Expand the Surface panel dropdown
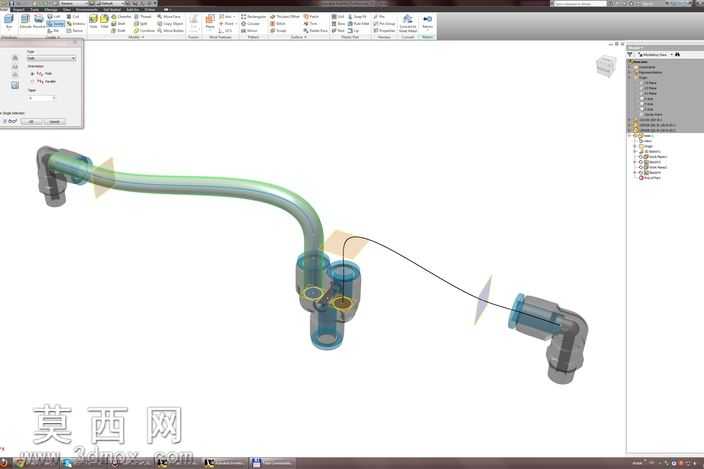704x469 pixels. coord(299,37)
